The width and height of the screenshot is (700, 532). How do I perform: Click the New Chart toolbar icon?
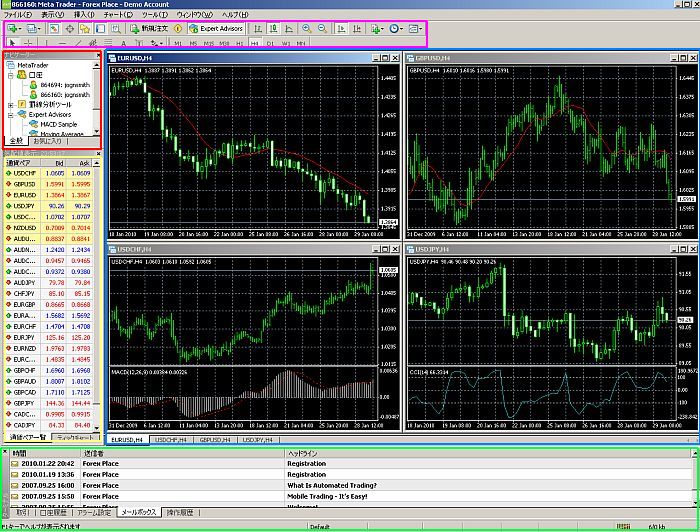coord(14,29)
